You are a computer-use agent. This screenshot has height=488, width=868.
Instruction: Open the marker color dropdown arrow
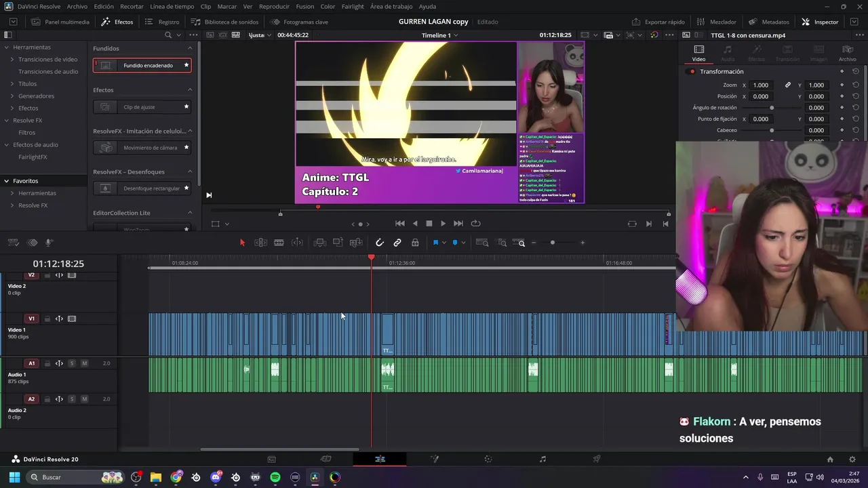(x=463, y=243)
